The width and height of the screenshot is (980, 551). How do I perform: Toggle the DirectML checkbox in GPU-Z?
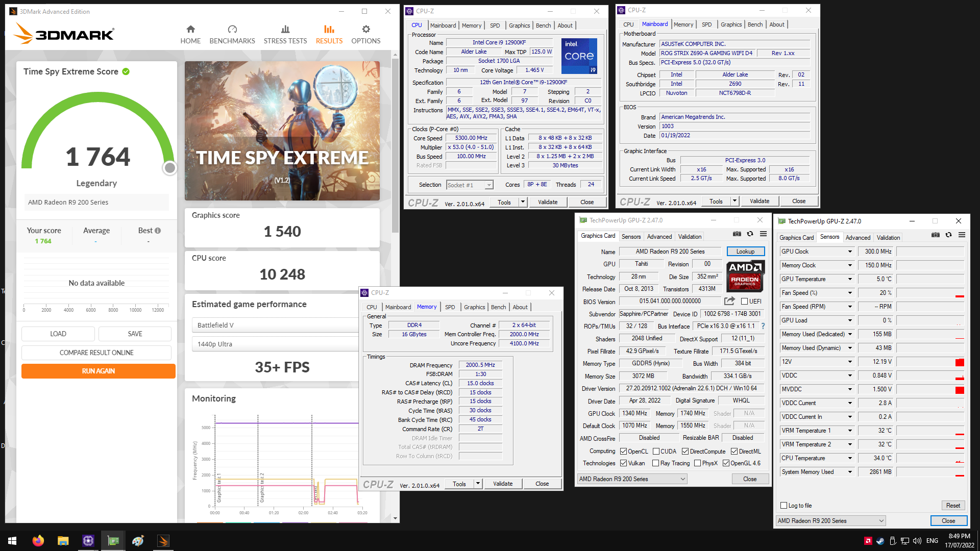pos(734,452)
